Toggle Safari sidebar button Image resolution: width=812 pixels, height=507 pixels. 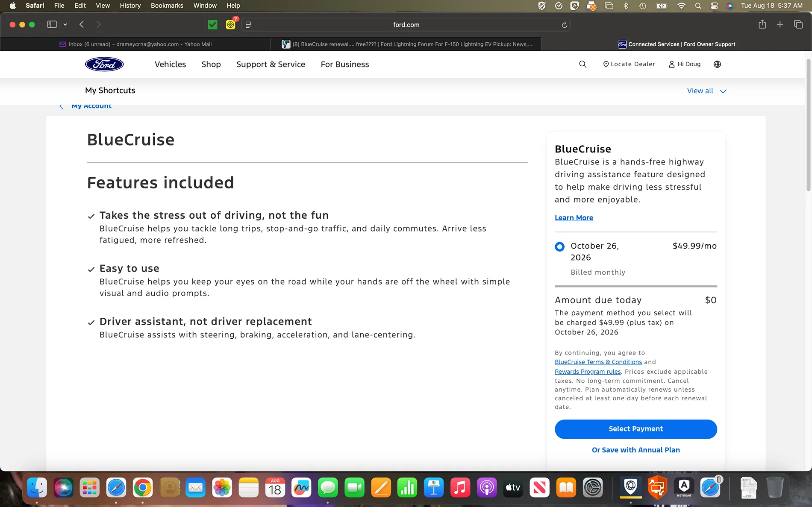[x=52, y=24]
